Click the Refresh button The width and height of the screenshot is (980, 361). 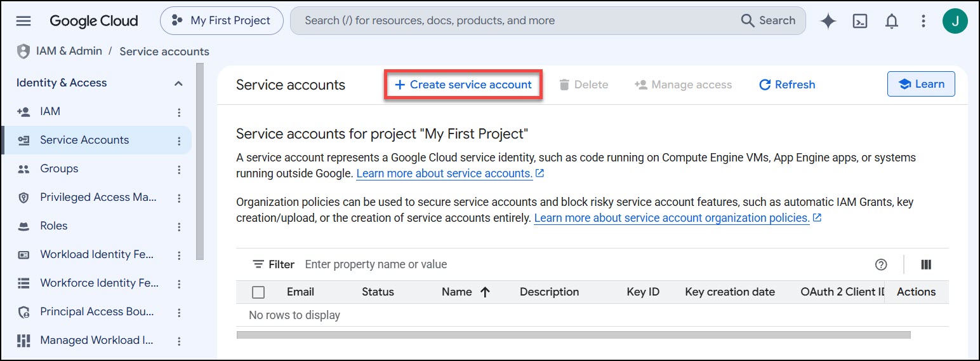pos(787,85)
